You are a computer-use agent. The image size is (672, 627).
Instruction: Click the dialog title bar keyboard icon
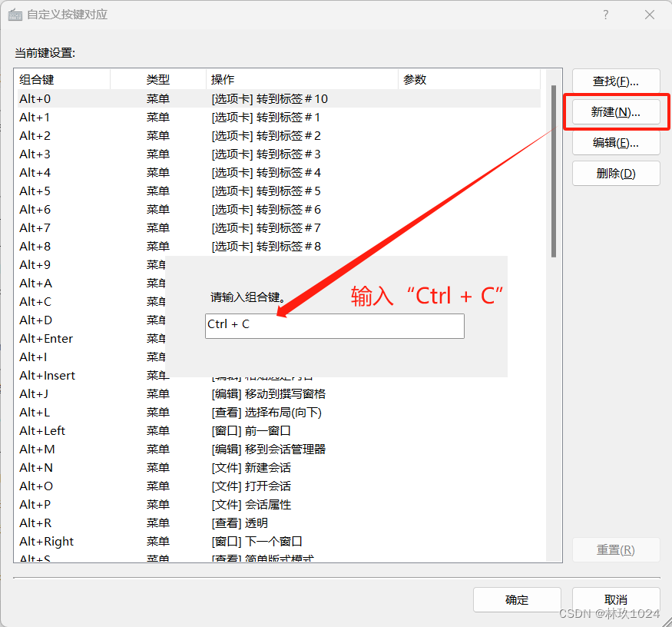(16, 15)
